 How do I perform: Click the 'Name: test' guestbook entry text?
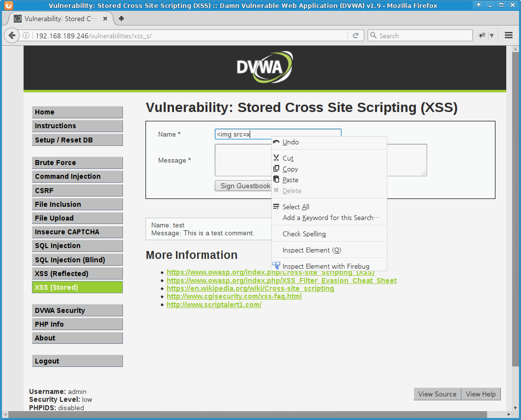tap(168, 225)
